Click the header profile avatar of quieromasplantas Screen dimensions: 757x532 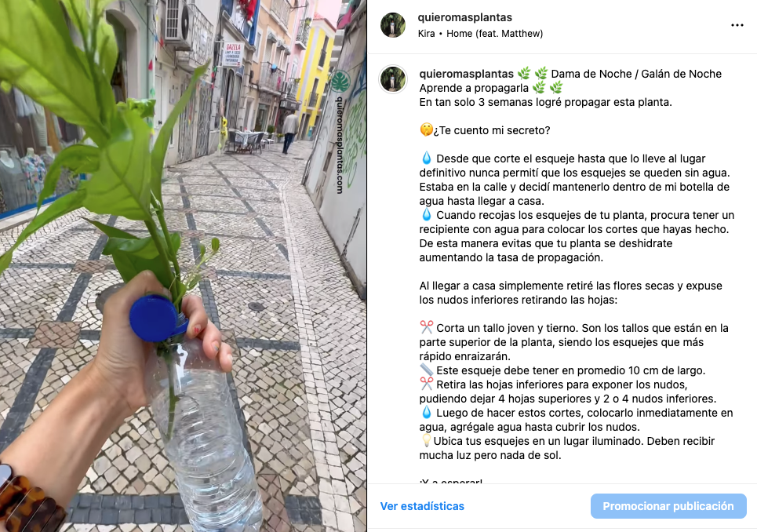(x=393, y=25)
